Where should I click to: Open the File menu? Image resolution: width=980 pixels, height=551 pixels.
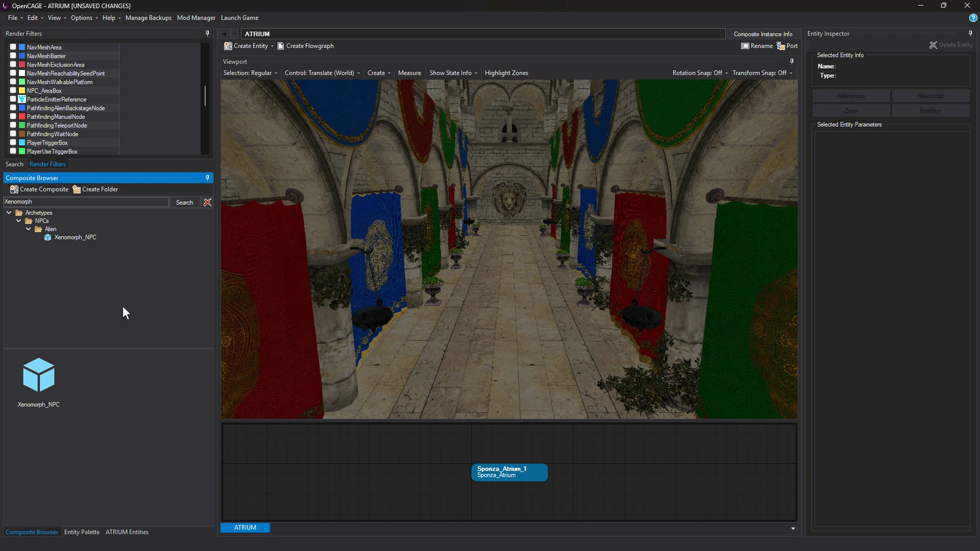coord(15,18)
